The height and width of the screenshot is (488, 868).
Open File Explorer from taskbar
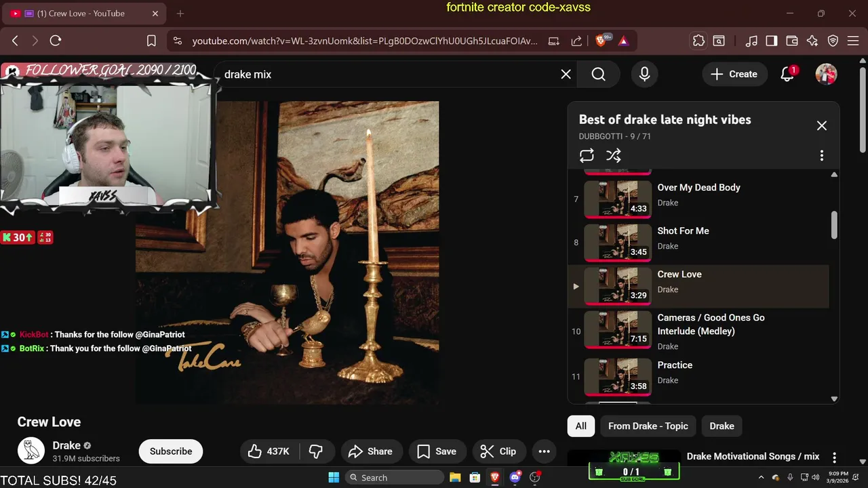pos(455,478)
